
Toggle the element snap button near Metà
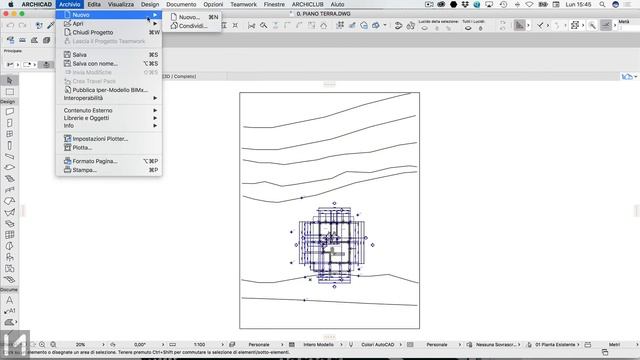pyautogui.click(x=606, y=25)
